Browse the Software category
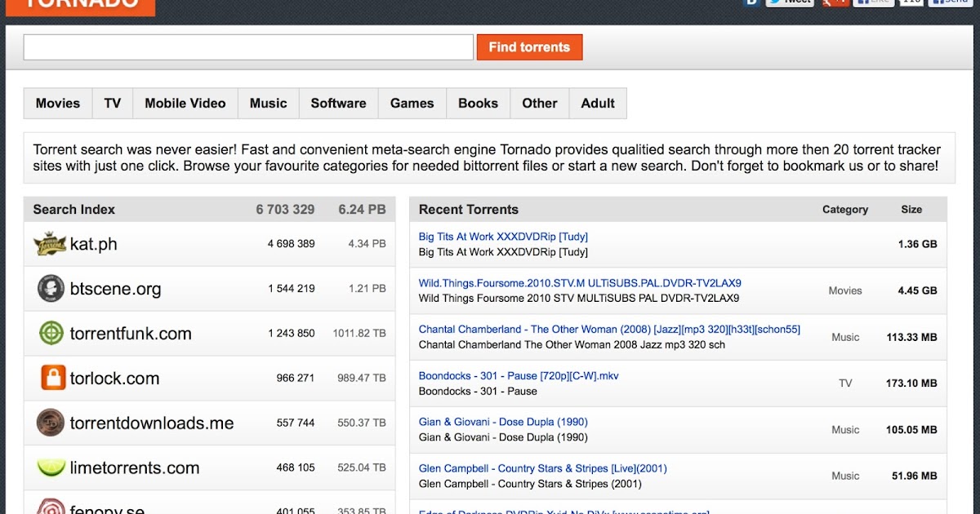This screenshot has width=980, height=514. (x=338, y=104)
